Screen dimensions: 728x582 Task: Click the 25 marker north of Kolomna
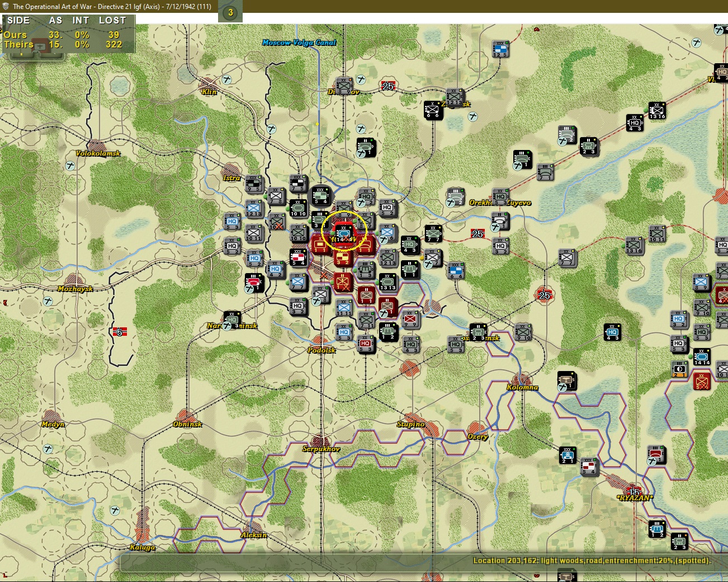click(545, 295)
